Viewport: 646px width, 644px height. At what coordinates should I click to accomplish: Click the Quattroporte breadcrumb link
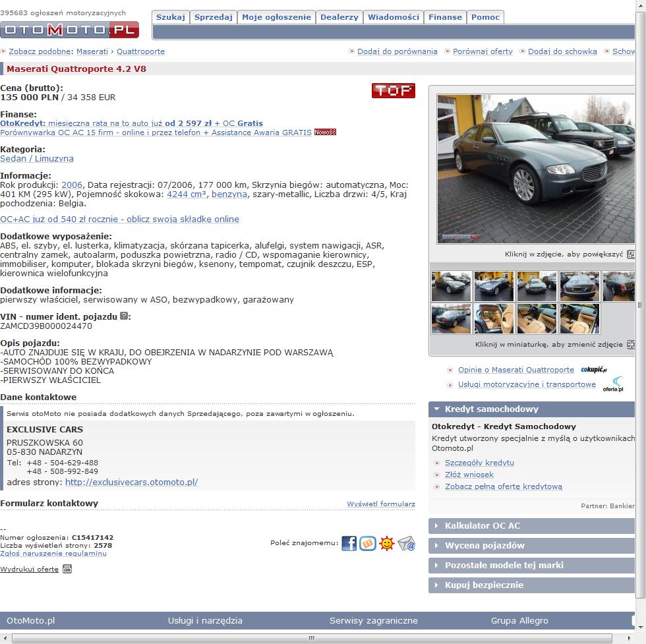click(x=140, y=51)
